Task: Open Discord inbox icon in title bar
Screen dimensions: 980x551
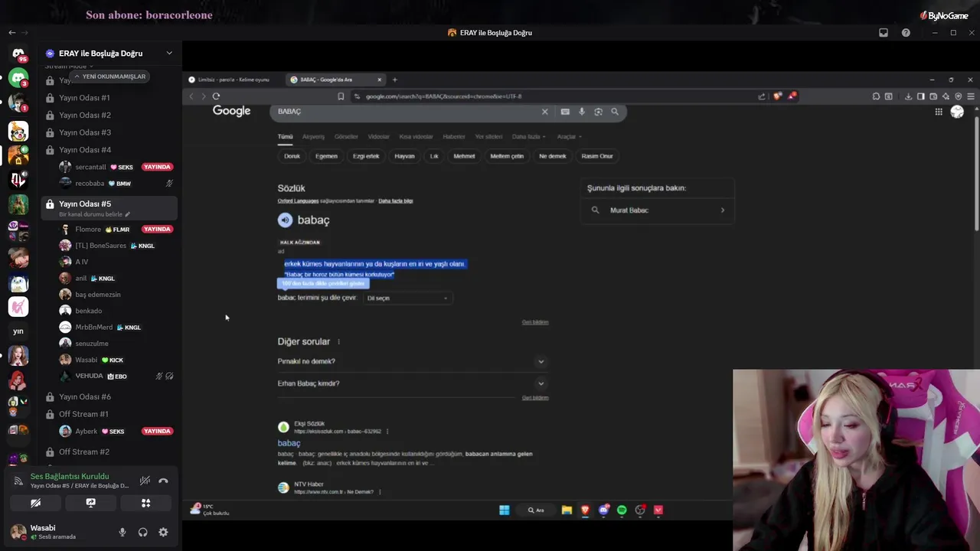Action: point(884,33)
